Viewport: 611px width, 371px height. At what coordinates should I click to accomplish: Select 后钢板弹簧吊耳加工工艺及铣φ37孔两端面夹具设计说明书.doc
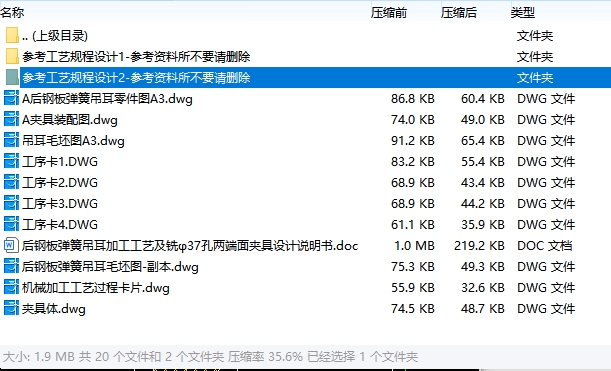190,246
